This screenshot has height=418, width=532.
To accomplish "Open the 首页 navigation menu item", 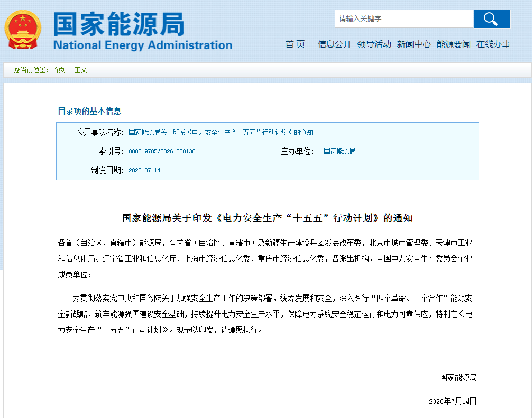I will point(295,44).
